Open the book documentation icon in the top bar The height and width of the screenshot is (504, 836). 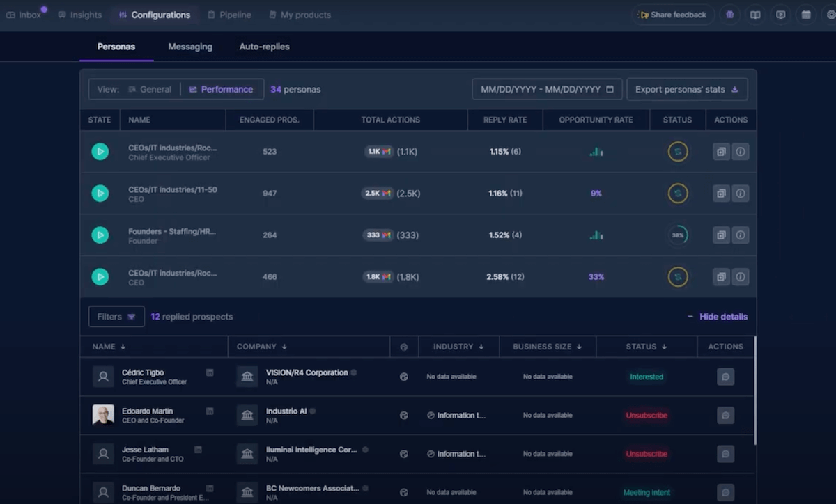pos(755,15)
